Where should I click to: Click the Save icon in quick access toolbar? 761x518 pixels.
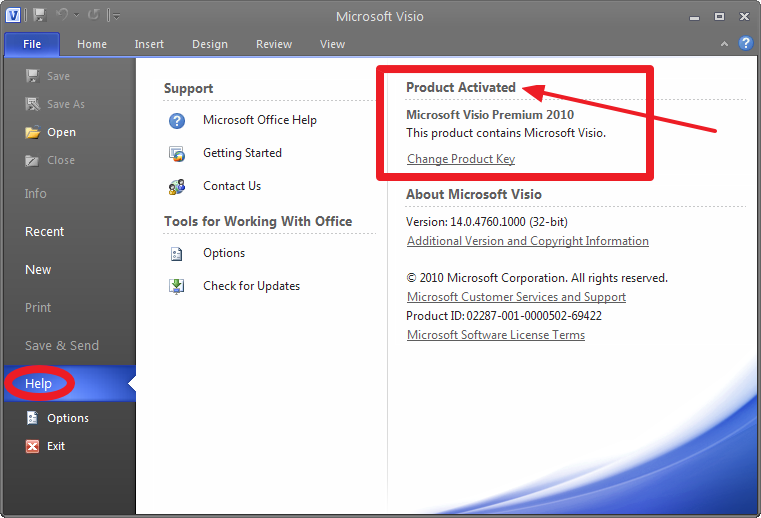[40, 15]
